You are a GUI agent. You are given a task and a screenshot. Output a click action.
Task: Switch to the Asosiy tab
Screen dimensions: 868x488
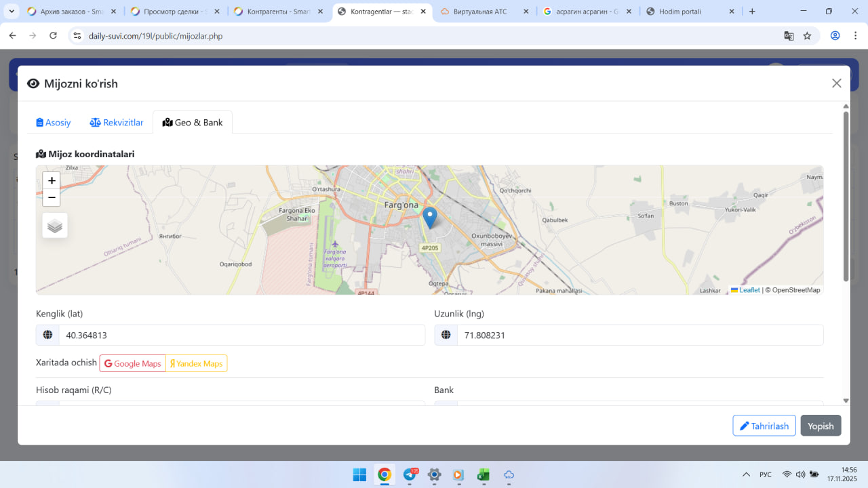54,123
